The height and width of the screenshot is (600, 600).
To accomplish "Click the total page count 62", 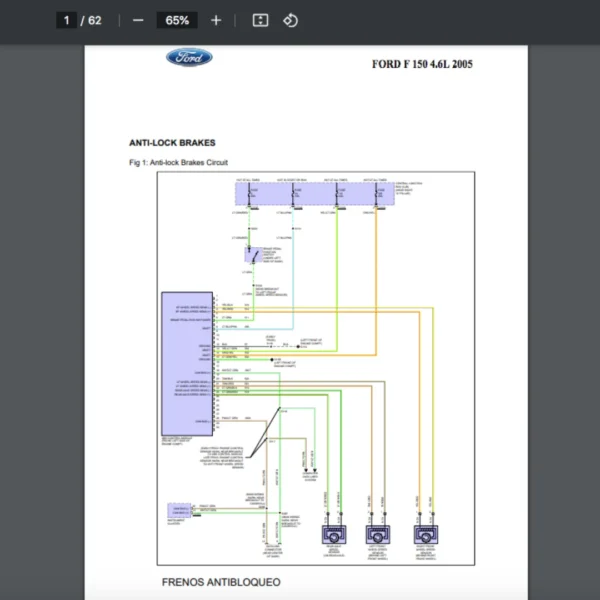I will [95, 20].
